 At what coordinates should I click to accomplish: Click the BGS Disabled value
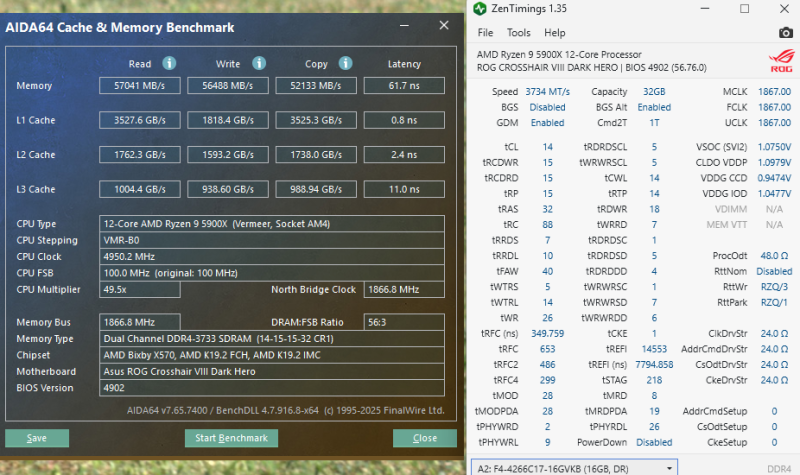pyautogui.click(x=547, y=107)
